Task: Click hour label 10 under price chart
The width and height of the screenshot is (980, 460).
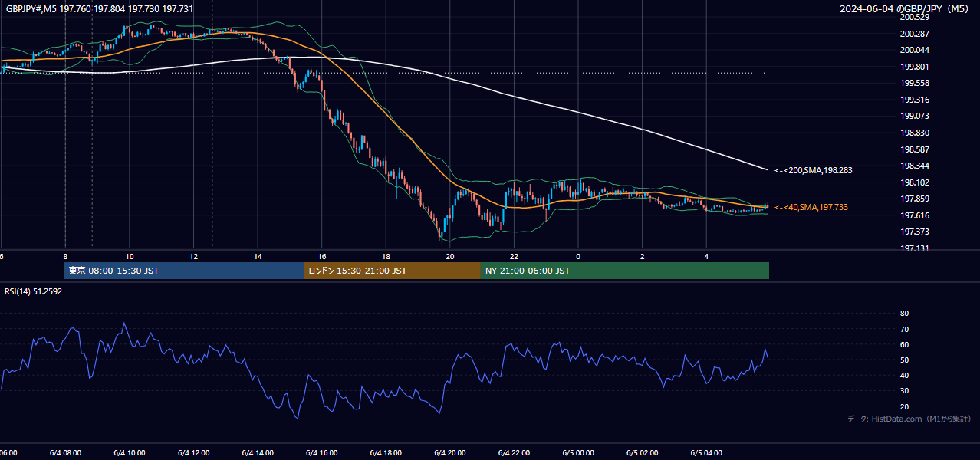Action: [x=130, y=256]
